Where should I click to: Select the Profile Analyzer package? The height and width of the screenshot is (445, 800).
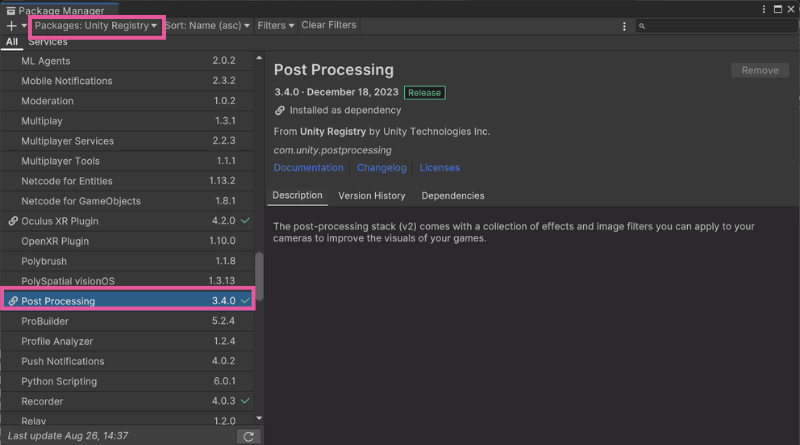[128, 341]
